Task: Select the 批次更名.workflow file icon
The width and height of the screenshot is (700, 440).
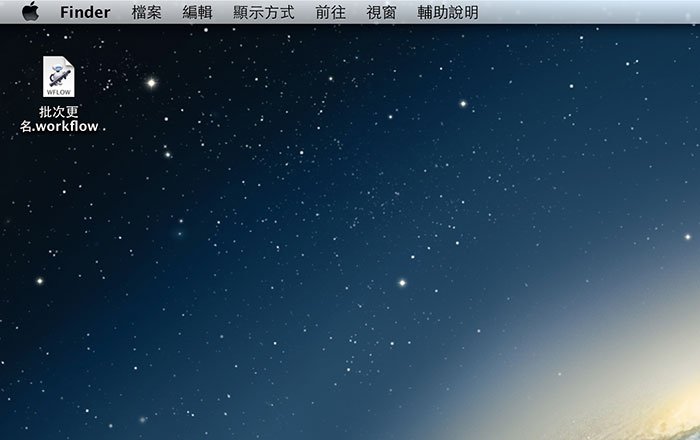Action: tap(58, 77)
